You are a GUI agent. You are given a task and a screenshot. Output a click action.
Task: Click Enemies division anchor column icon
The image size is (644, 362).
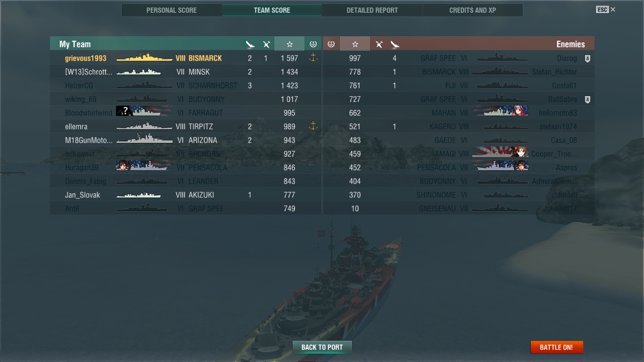[x=331, y=44]
